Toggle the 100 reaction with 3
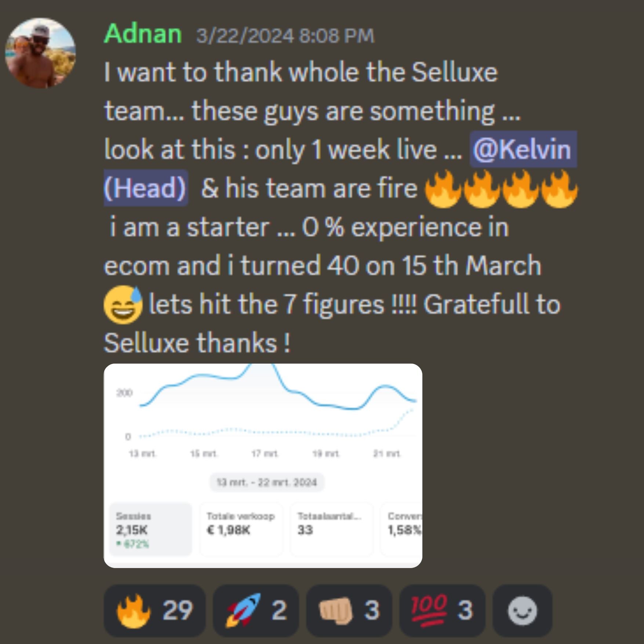644x644 pixels. [442, 610]
